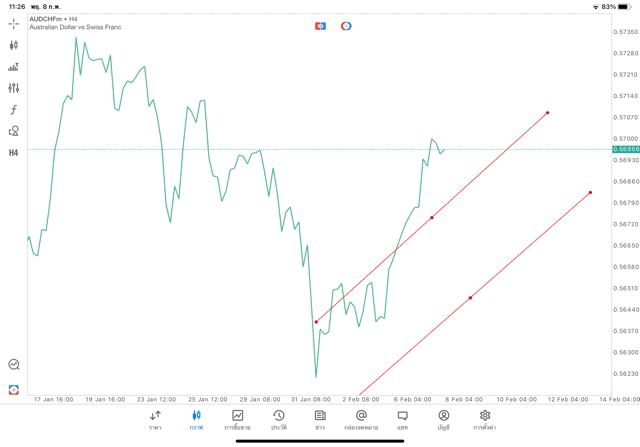Tap the function f icon
This screenshot has height=447, width=640.
[x=14, y=110]
